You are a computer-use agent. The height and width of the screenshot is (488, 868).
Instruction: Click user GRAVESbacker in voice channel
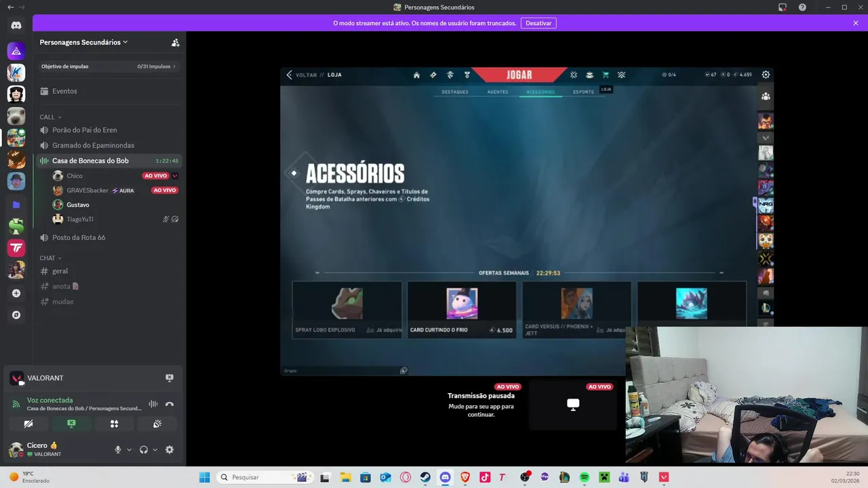pos(87,190)
